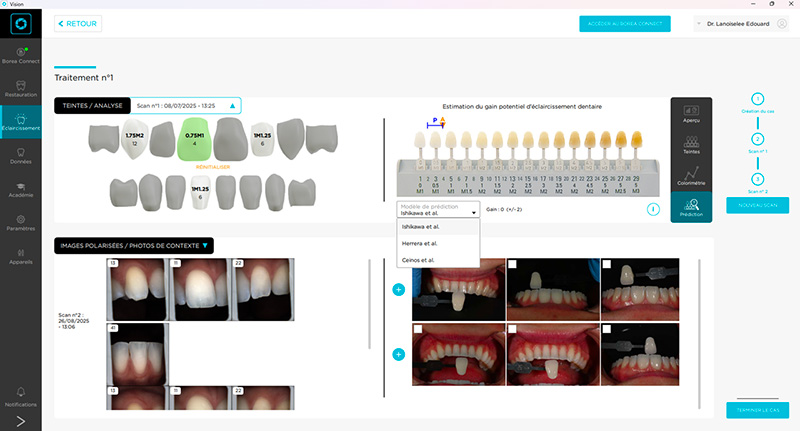Image resolution: width=800 pixels, height=431 pixels.
Task: Open Modèle de prédiction combo box
Action: point(438,210)
